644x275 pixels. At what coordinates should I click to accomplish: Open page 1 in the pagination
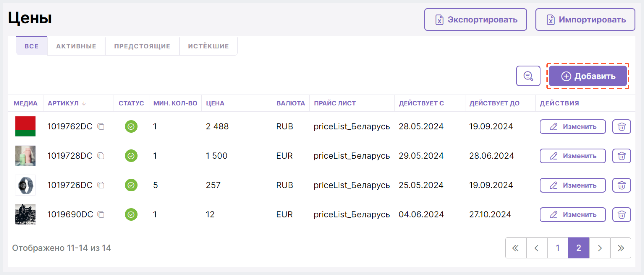[x=558, y=248]
